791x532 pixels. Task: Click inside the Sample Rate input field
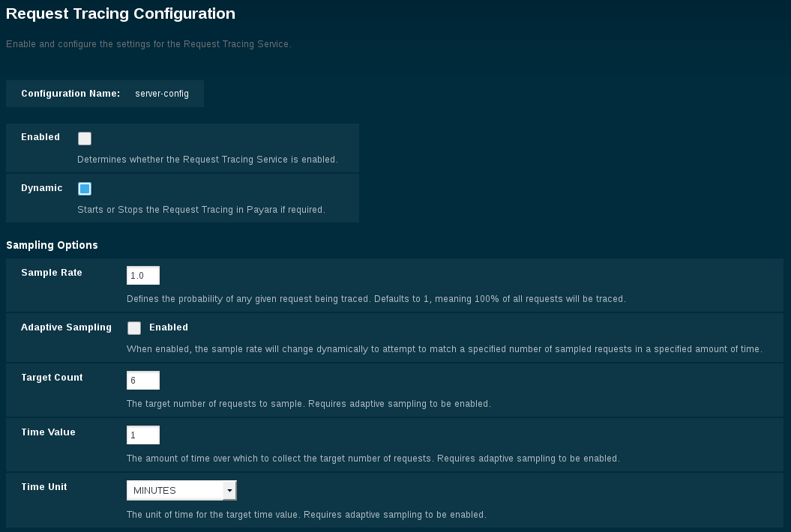(x=143, y=275)
